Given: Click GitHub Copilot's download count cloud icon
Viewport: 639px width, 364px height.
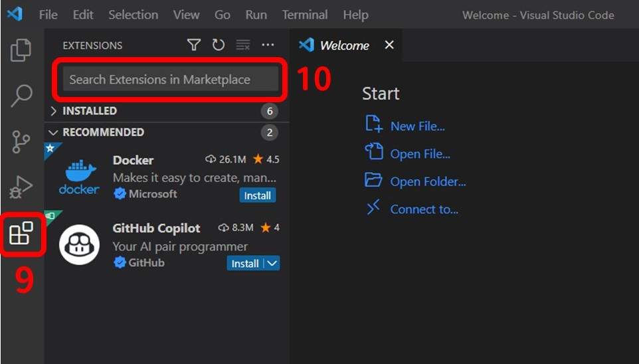Looking at the screenshot, I should pos(223,227).
